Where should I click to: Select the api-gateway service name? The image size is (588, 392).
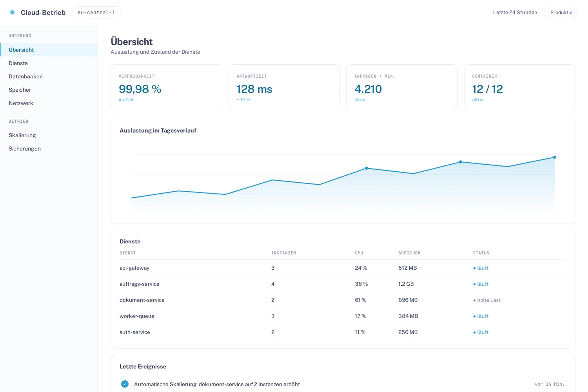click(x=134, y=268)
